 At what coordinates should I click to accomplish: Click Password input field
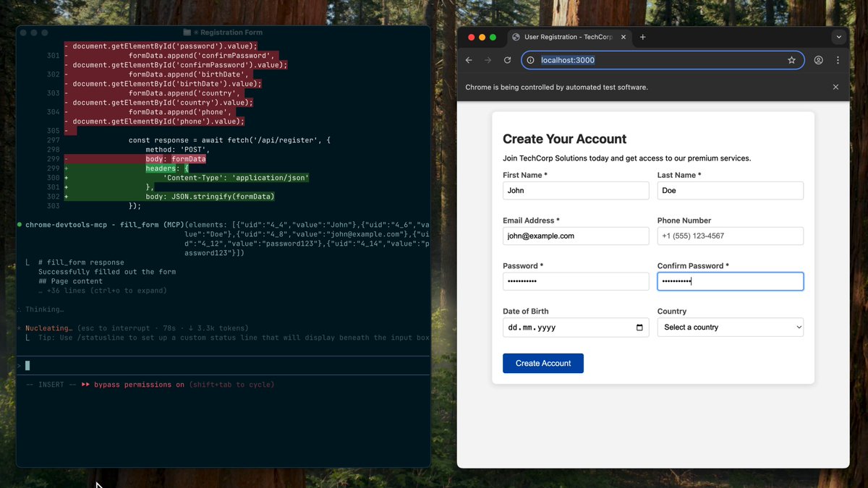pos(576,281)
